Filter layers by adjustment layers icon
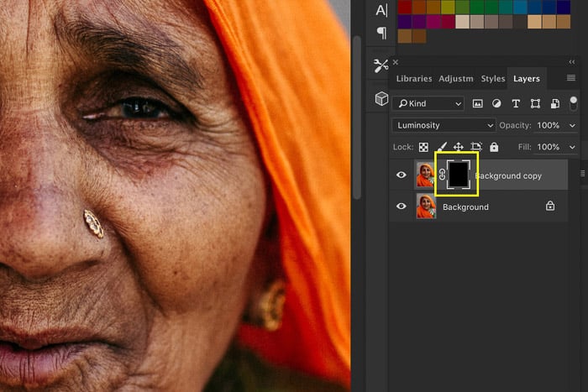The image size is (588, 392). [496, 104]
